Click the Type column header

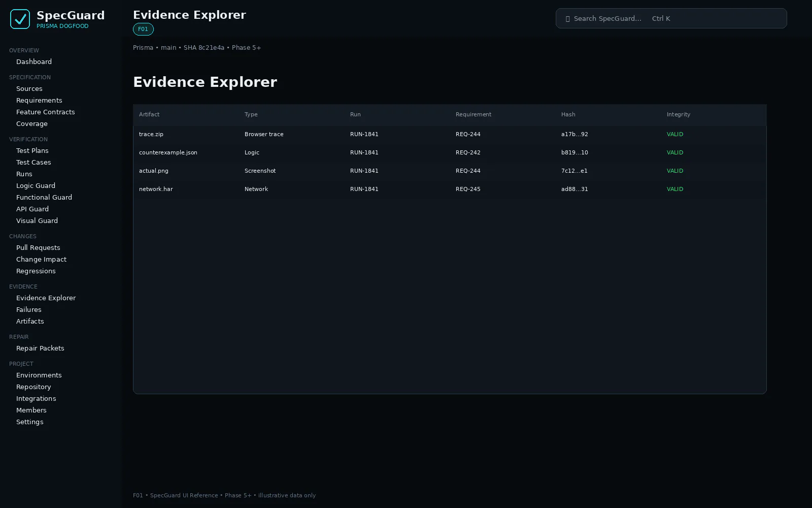coord(251,114)
